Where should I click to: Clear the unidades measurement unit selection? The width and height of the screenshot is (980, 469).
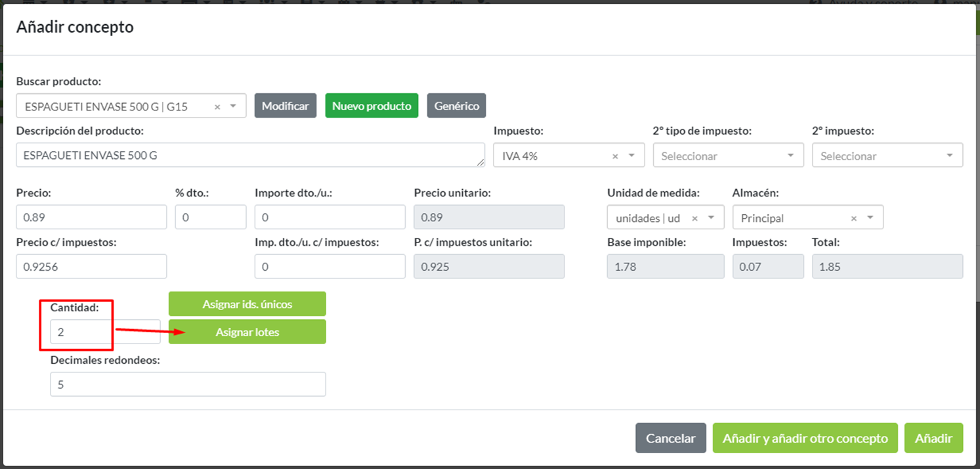694,218
